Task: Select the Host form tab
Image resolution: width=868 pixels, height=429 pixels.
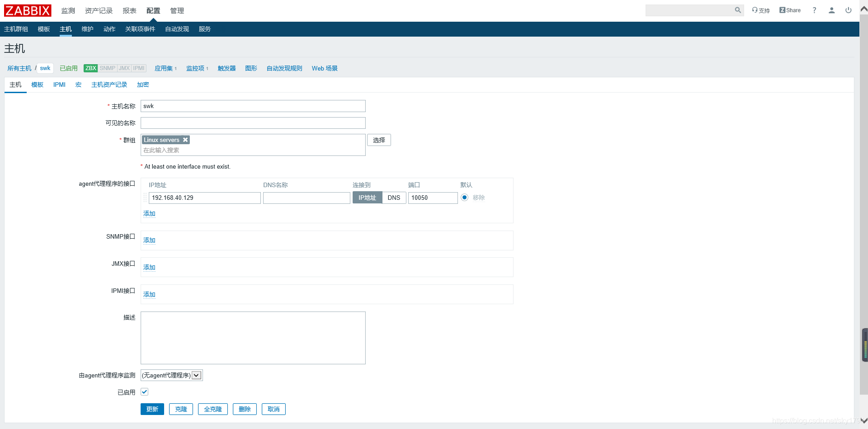Action: point(15,85)
